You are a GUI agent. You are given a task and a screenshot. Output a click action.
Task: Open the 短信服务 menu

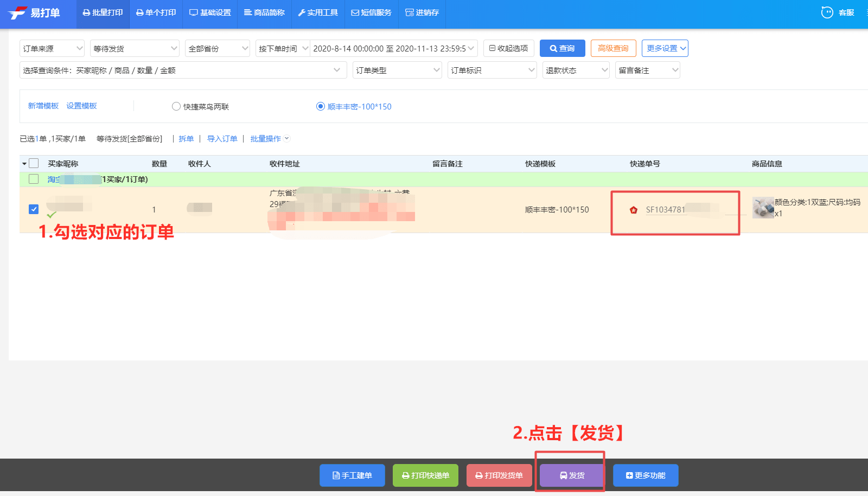[372, 12]
